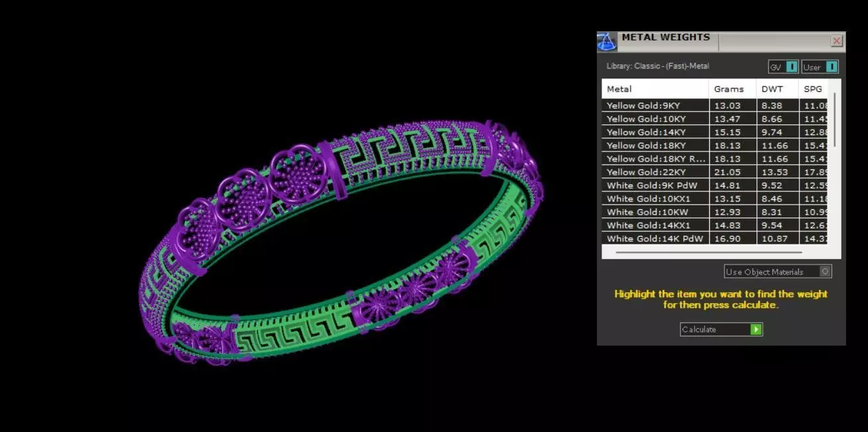Click the 8.38 DWT value
This screenshot has height=432, width=868.
click(772, 106)
